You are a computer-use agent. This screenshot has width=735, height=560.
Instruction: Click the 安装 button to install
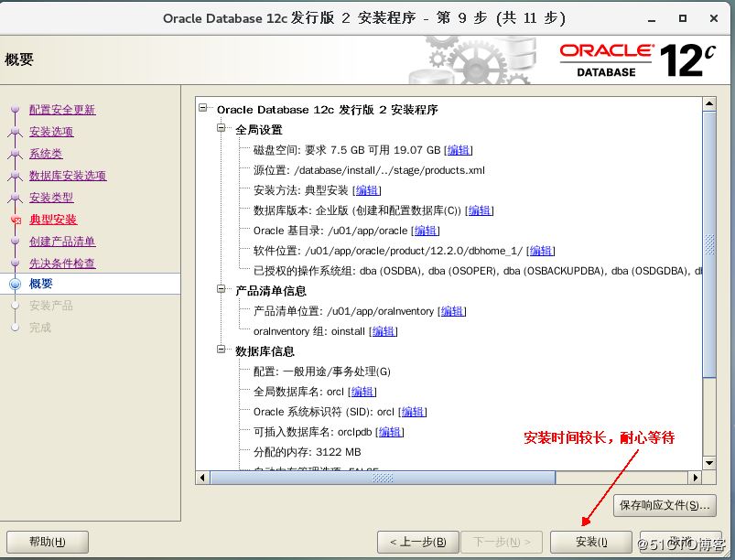pos(591,542)
